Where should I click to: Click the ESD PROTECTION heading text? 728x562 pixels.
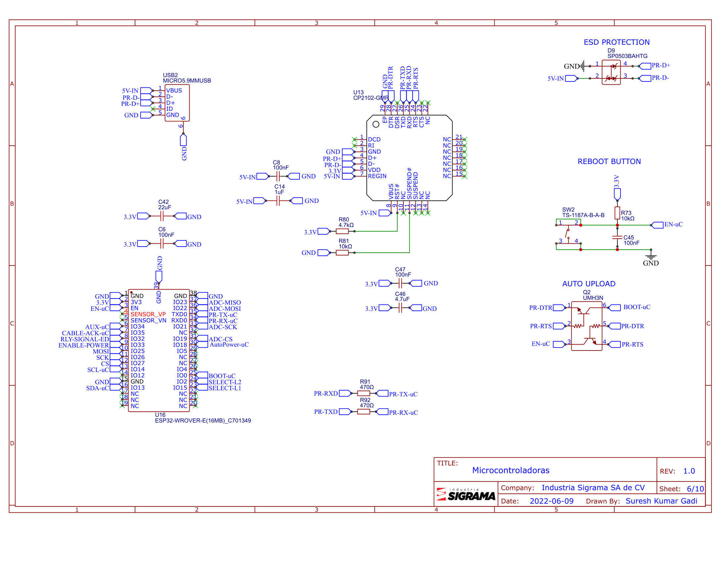pos(616,42)
